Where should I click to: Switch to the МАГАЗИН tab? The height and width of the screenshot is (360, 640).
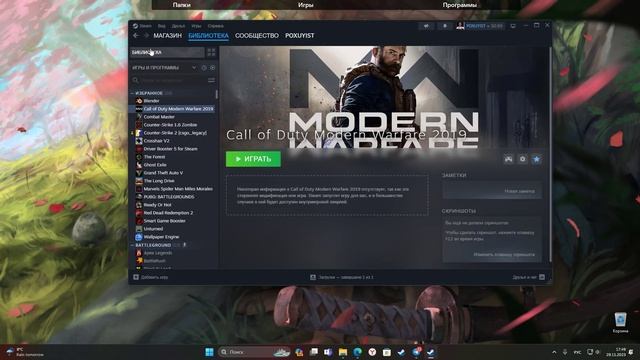coord(167,36)
